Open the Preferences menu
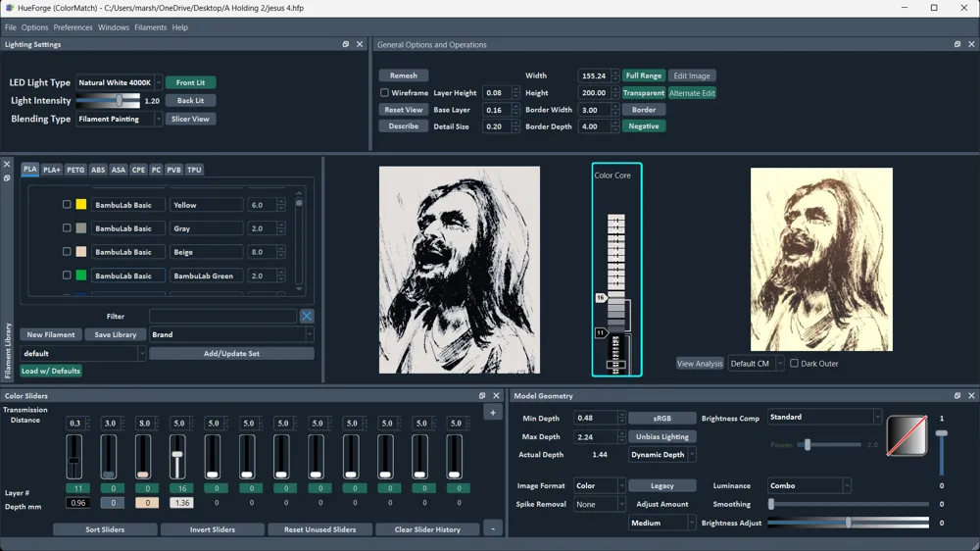Viewport: 980px width, 551px height. [73, 27]
